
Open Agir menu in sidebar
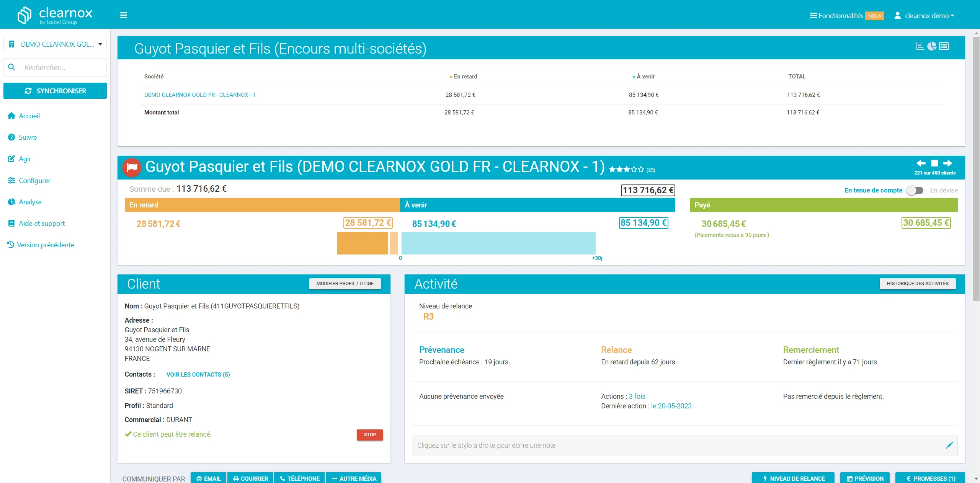tap(20, 159)
